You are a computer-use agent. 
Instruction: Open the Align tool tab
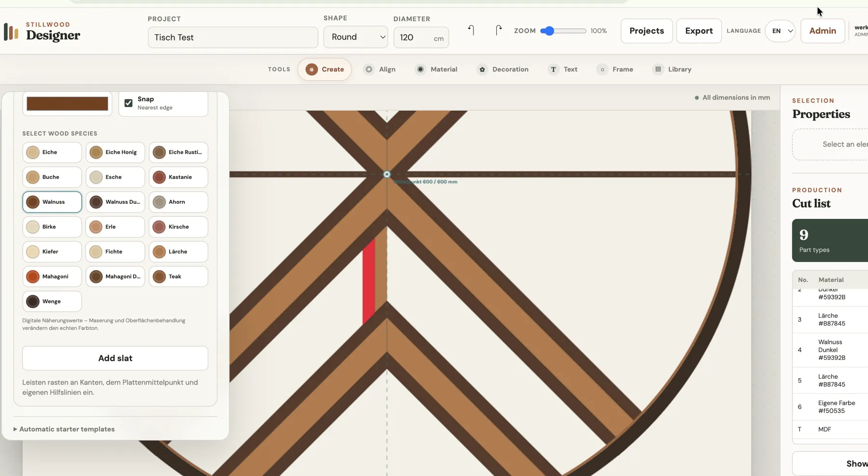tap(380, 69)
